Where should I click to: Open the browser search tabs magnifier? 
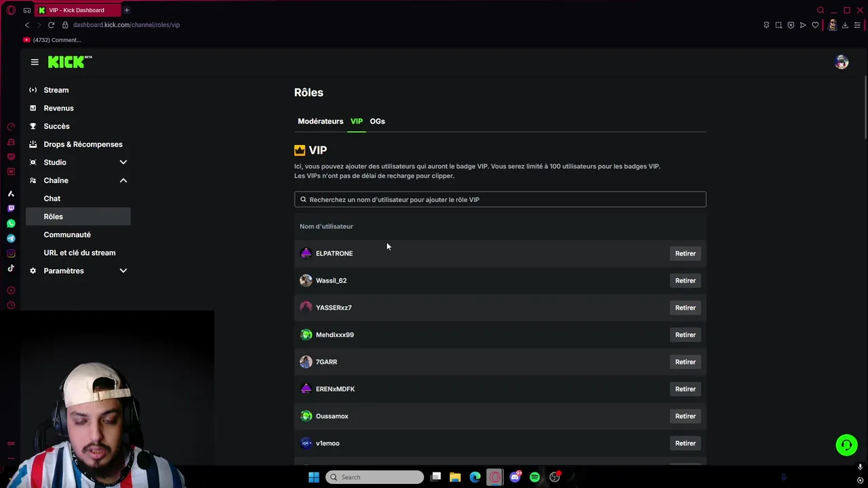pyautogui.click(x=821, y=10)
